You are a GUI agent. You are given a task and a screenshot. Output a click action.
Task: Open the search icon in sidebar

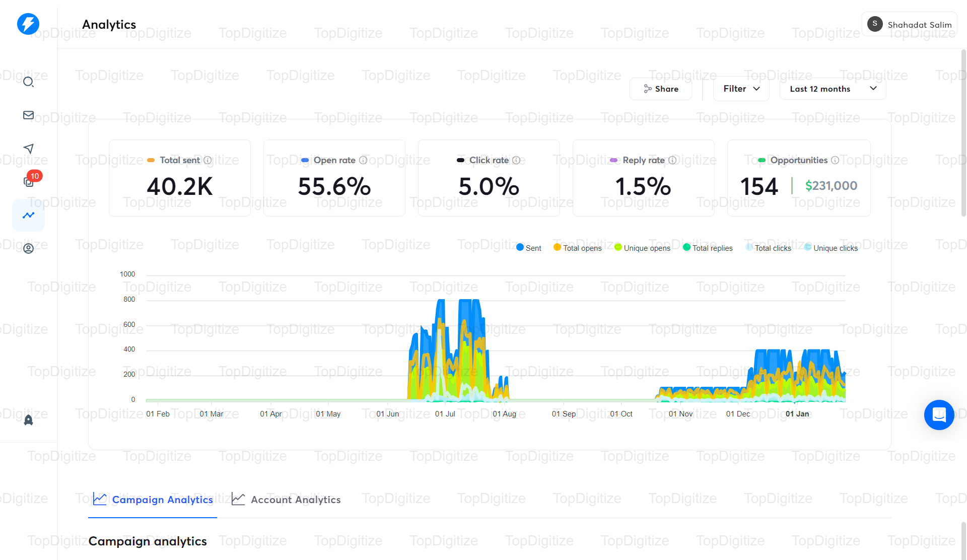(29, 82)
